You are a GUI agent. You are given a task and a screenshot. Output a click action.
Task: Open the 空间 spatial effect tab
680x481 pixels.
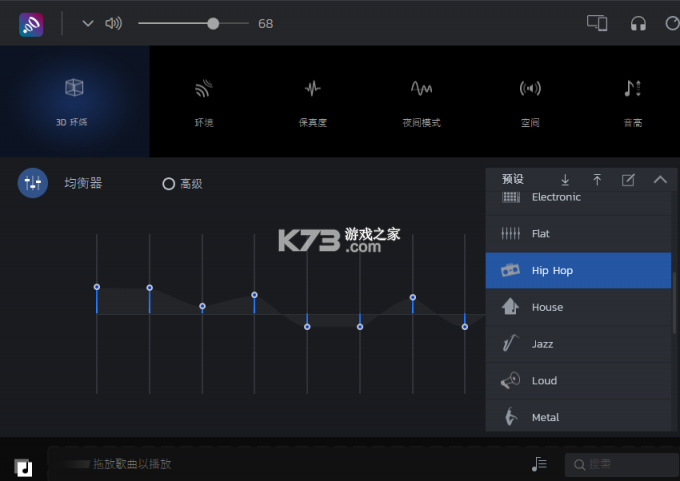tap(530, 102)
